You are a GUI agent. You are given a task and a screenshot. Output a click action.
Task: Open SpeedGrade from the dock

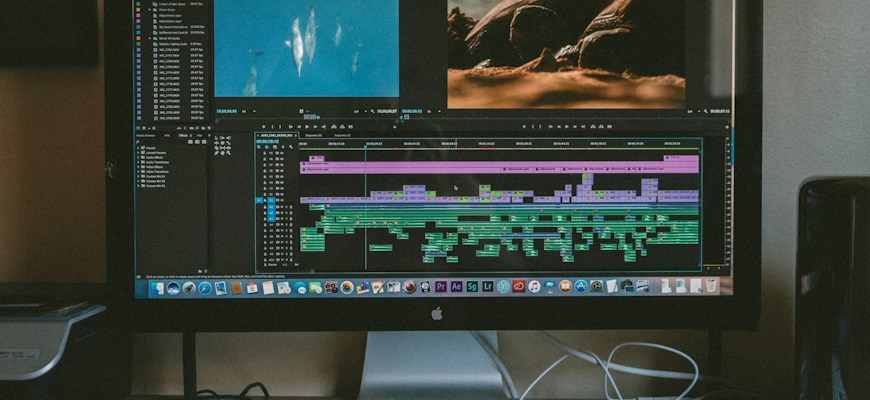coord(472,286)
